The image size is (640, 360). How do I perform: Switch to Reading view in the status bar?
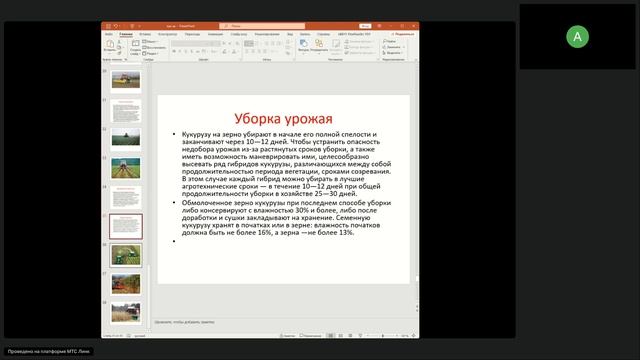click(350, 336)
